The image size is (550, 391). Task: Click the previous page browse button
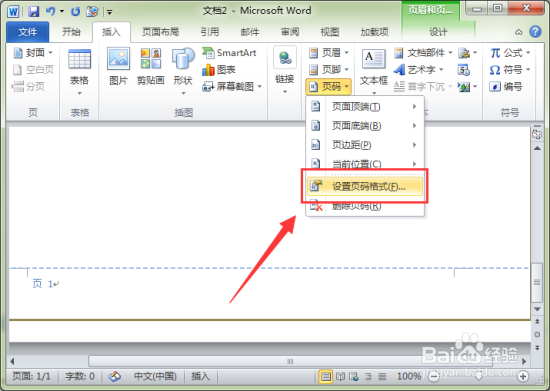tap(537, 321)
